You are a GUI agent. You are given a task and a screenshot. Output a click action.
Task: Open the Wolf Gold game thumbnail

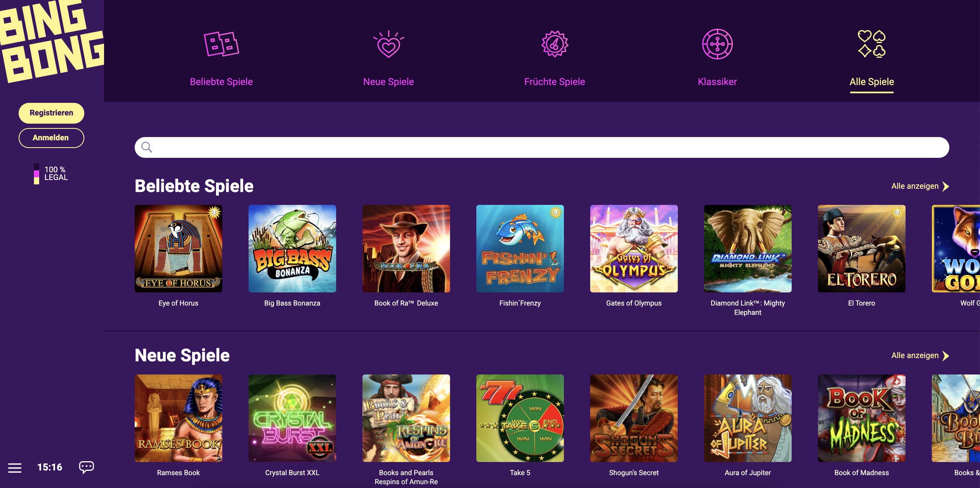956,249
